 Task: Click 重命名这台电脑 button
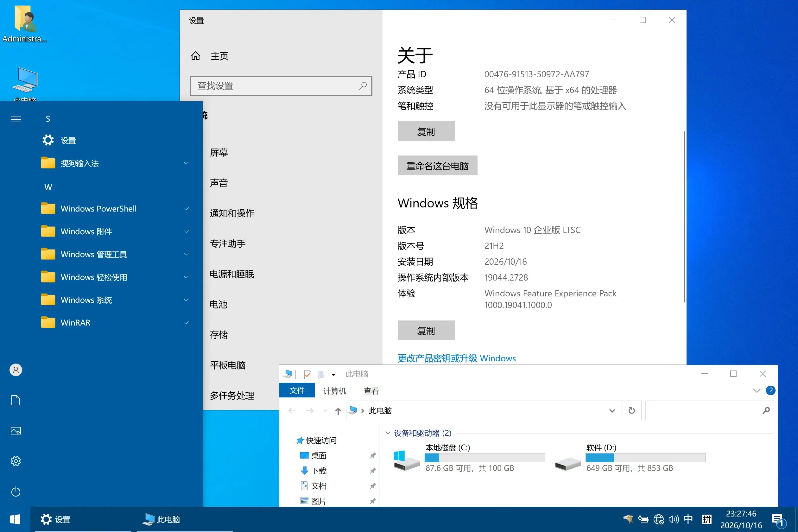437,165
